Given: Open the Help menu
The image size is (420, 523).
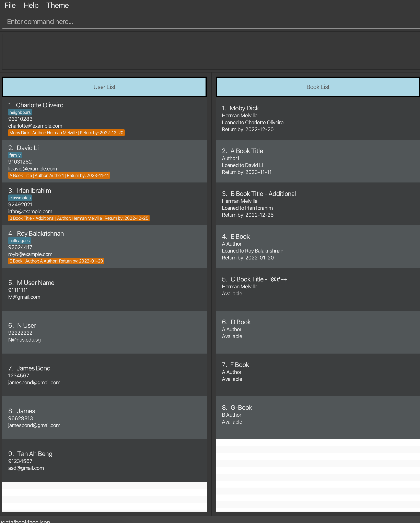Looking at the screenshot, I should [x=31, y=5].
